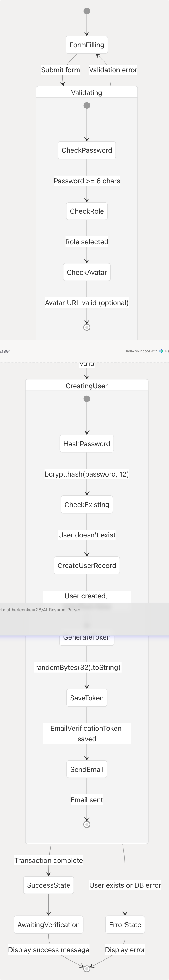
Task: Select the HashPassword state node
Action: coord(87,444)
